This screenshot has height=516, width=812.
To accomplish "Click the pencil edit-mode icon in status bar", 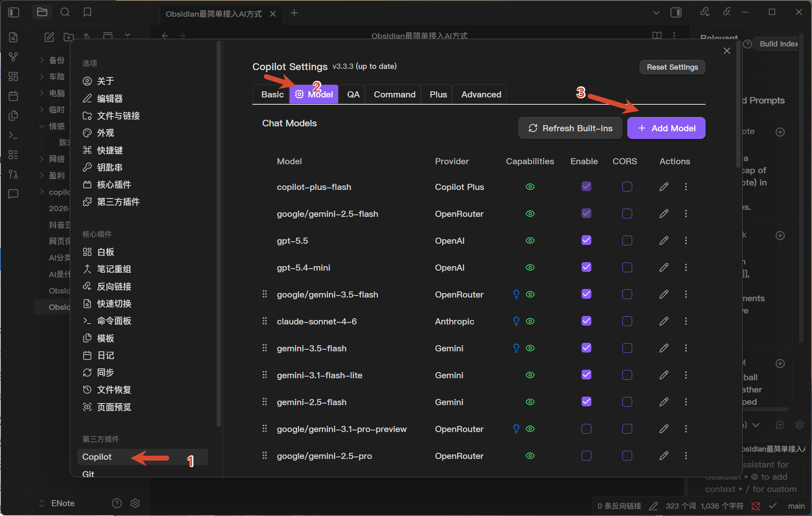I will pos(653,506).
